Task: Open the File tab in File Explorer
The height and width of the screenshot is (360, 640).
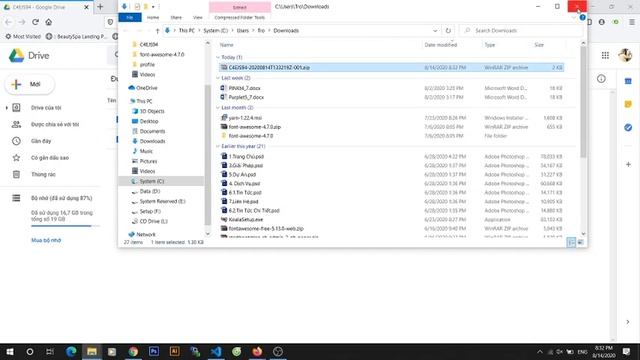Action: (130, 18)
